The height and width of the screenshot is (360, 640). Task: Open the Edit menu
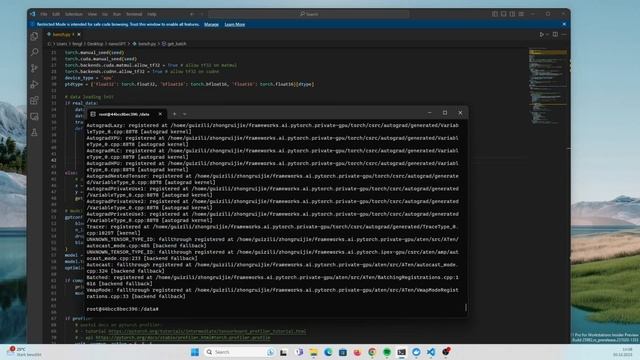click(x=56, y=14)
